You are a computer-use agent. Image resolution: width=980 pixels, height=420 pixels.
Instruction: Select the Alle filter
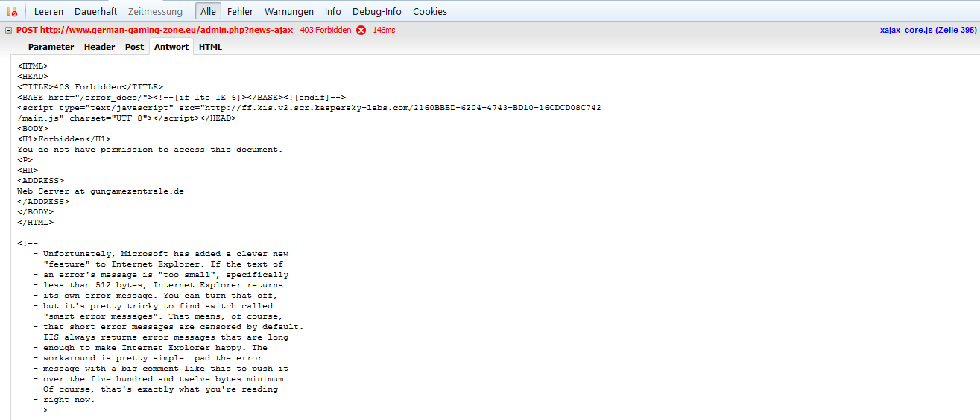pos(208,11)
